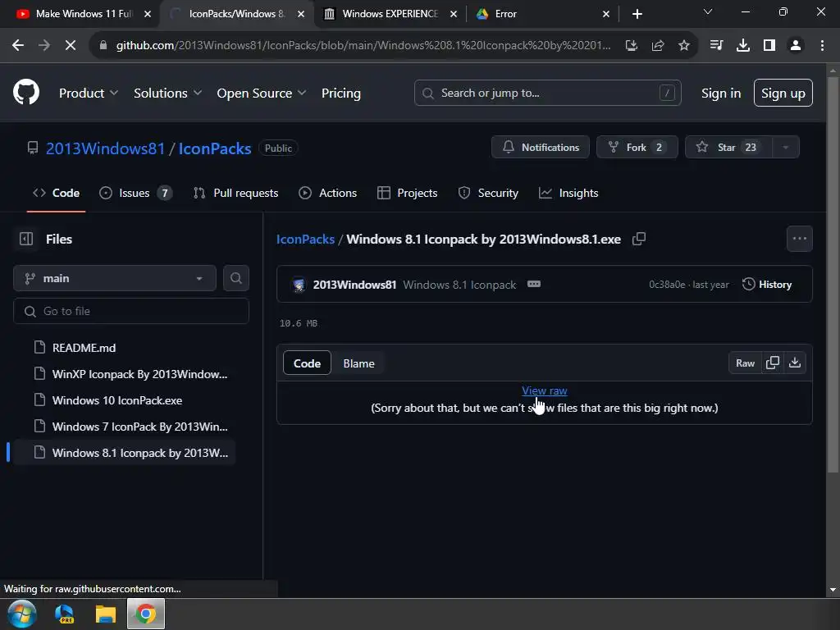Open the main branch dropdown
840x630 pixels.
[x=115, y=278]
